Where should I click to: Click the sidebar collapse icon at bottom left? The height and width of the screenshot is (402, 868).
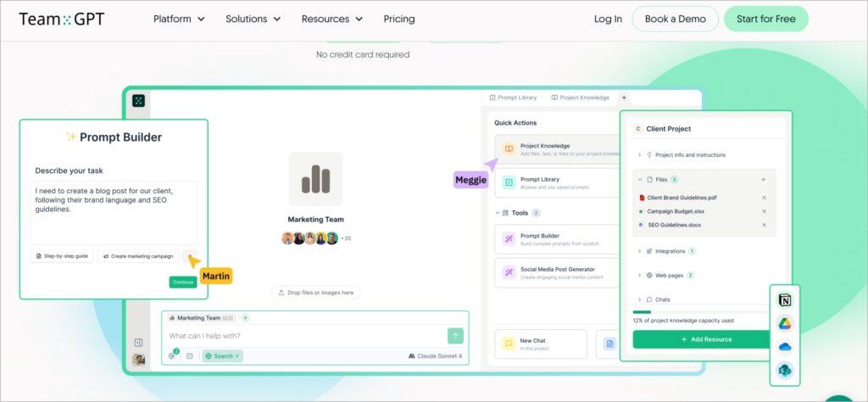(138, 342)
